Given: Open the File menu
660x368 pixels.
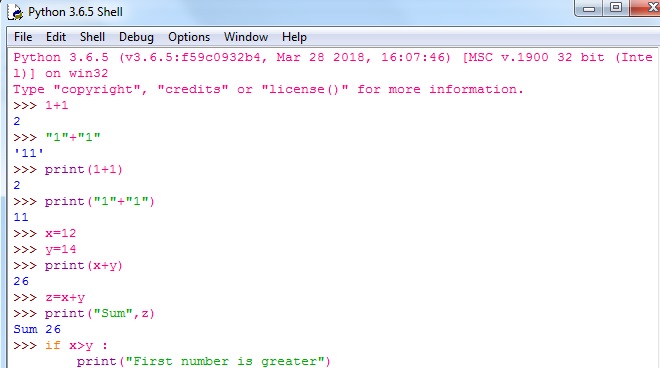Looking at the screenshot, I should pos(23,37).
